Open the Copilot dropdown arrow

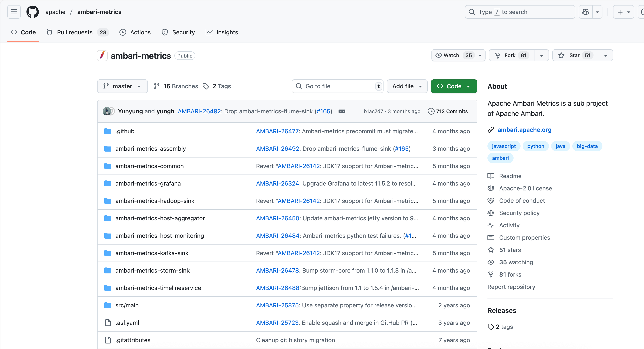tap(597, 12)
